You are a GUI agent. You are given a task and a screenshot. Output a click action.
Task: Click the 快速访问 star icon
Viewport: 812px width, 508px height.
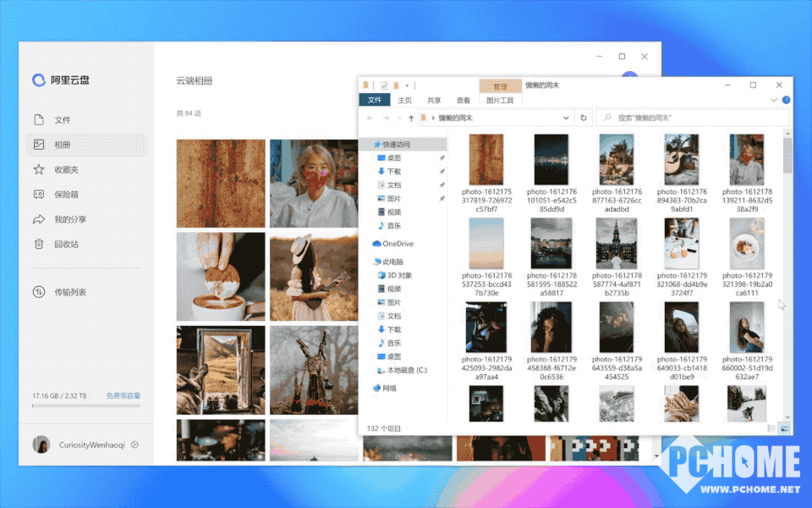[377, 144]
